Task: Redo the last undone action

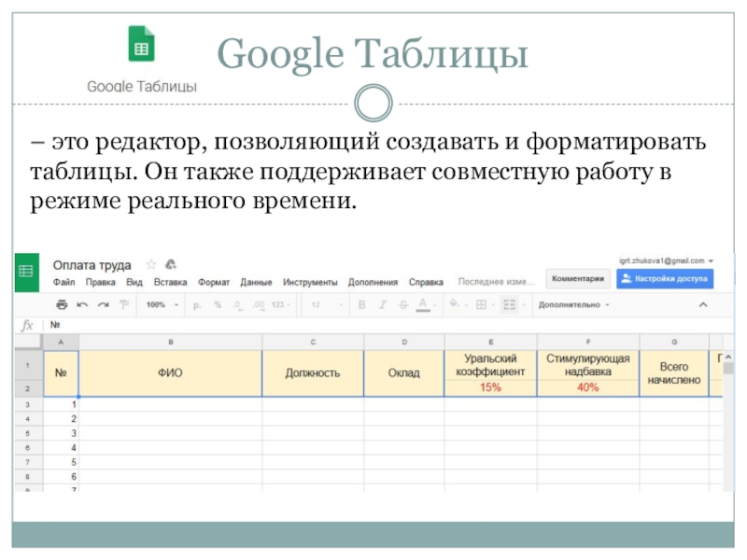Action: tap(102, 304)
